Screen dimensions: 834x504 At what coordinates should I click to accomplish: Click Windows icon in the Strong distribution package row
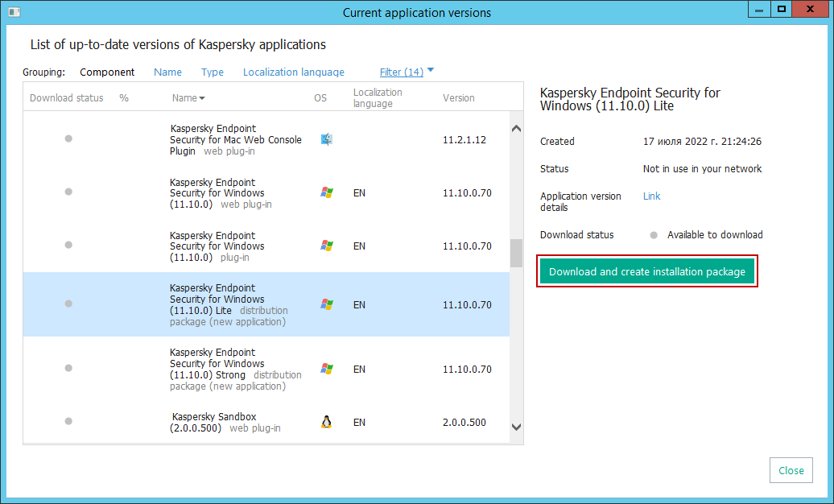coord(326,370)
